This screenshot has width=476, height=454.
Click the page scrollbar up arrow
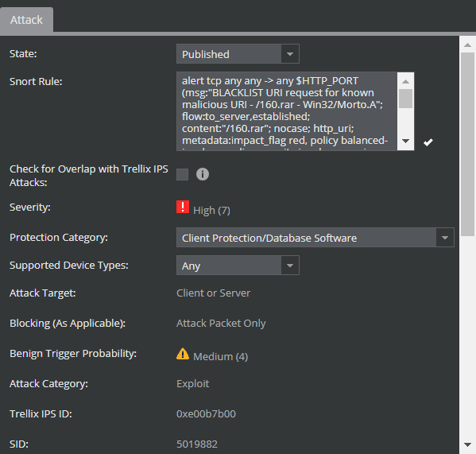click(467, 45)
